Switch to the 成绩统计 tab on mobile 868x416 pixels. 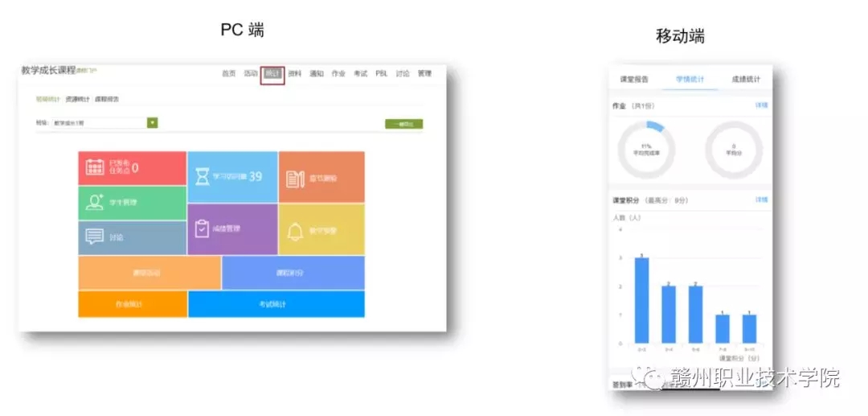[x=745, y=80]
